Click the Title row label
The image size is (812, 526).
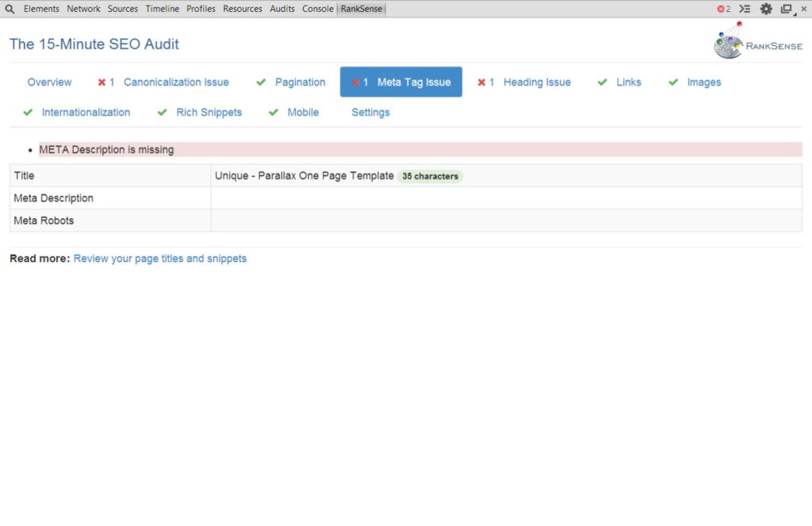[24, 175]
